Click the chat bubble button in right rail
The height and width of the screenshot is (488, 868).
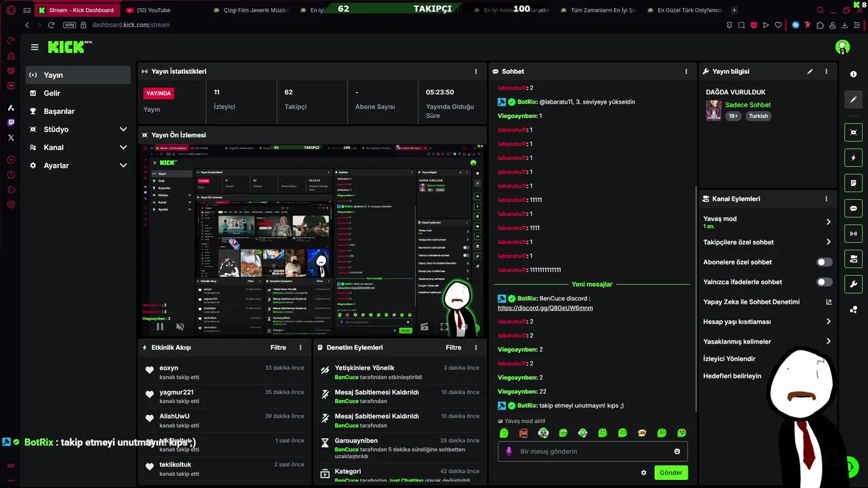[x=853, y=208]
